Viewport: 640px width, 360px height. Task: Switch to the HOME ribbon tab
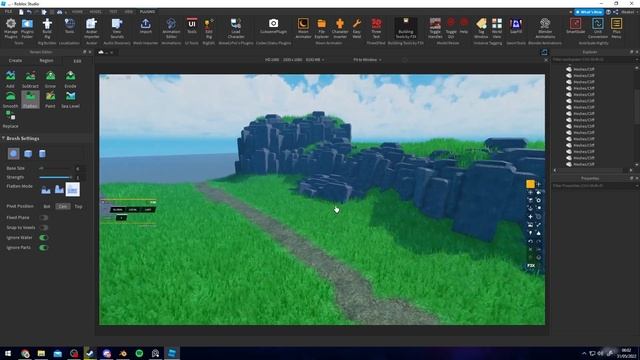77,12
